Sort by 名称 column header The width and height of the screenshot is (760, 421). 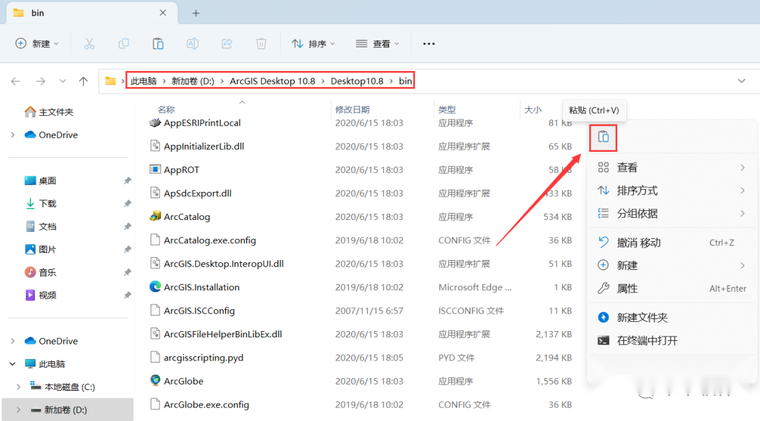(166, 109)
